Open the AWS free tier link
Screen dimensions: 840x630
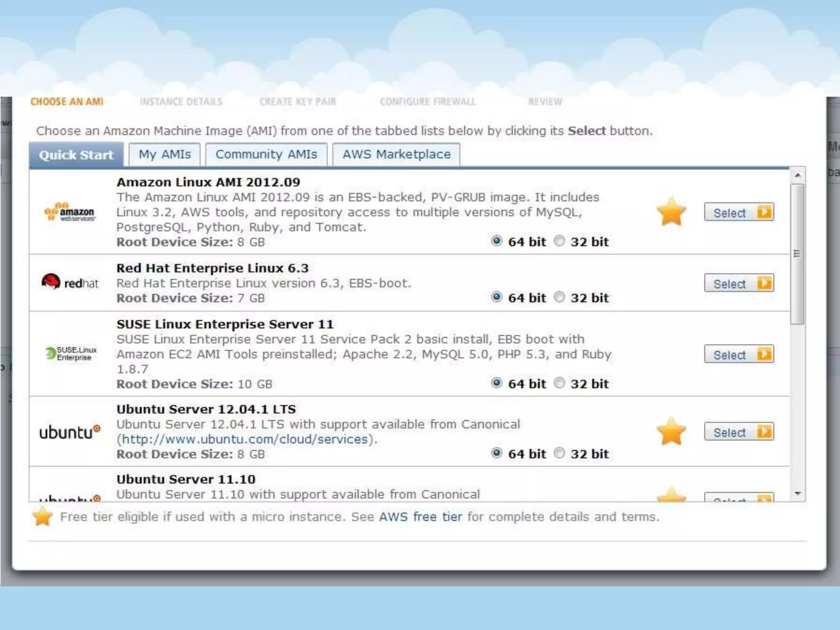point(420,517)
